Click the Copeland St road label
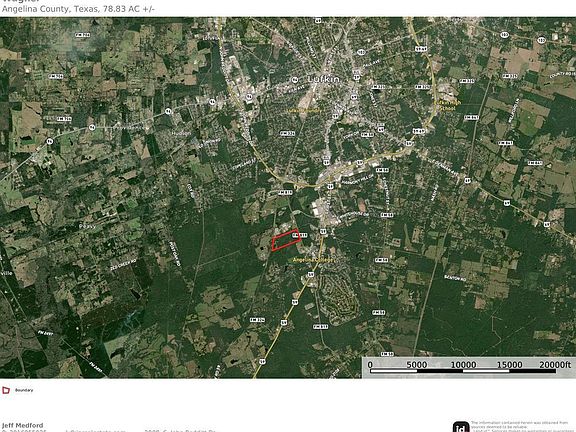This screenshot has height=432, width=576. [244, 164]
